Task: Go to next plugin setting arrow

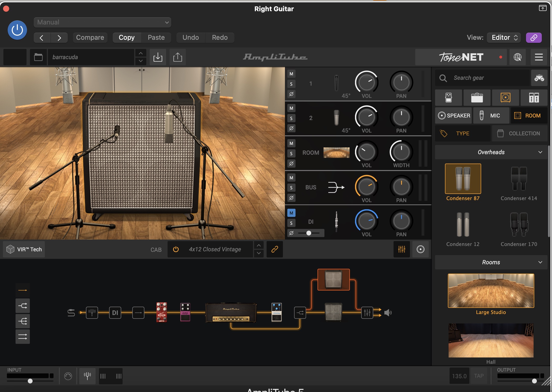Action: tap(59, 38)
